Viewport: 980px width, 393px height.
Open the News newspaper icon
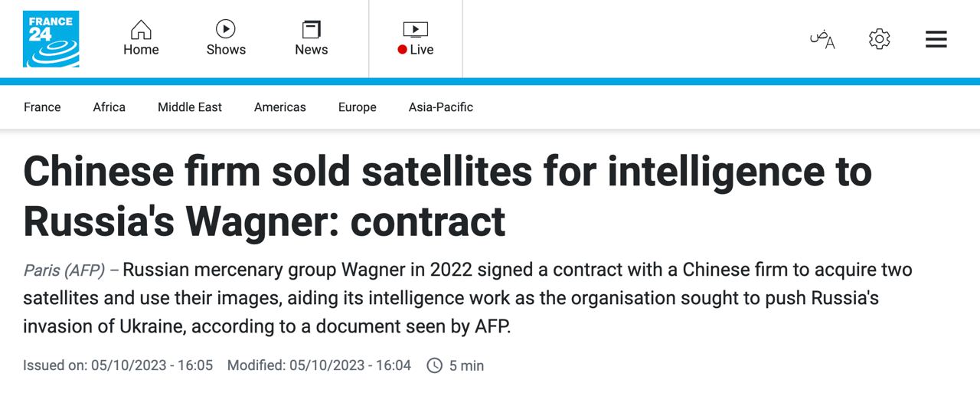coord(311,30)
